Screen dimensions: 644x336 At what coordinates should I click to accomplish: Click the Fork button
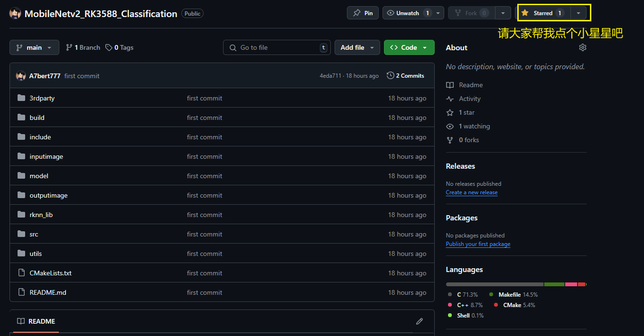[472, 13]
